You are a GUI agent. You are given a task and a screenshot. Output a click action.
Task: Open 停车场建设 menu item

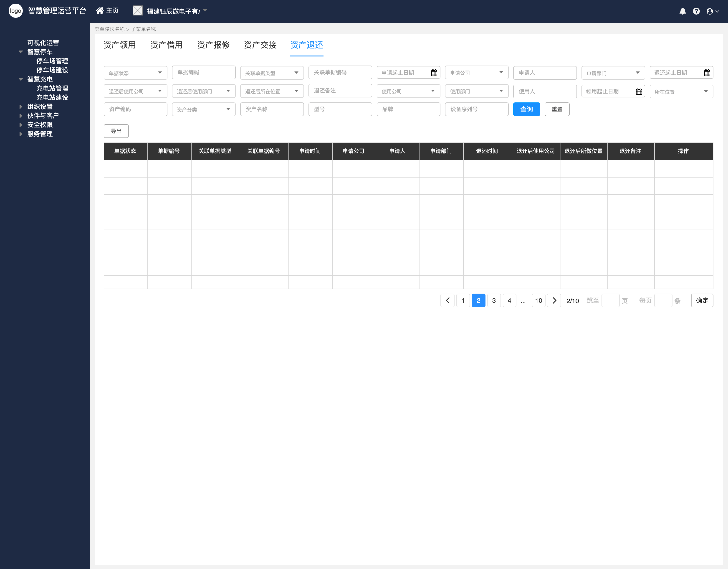[x=52, y=70]
